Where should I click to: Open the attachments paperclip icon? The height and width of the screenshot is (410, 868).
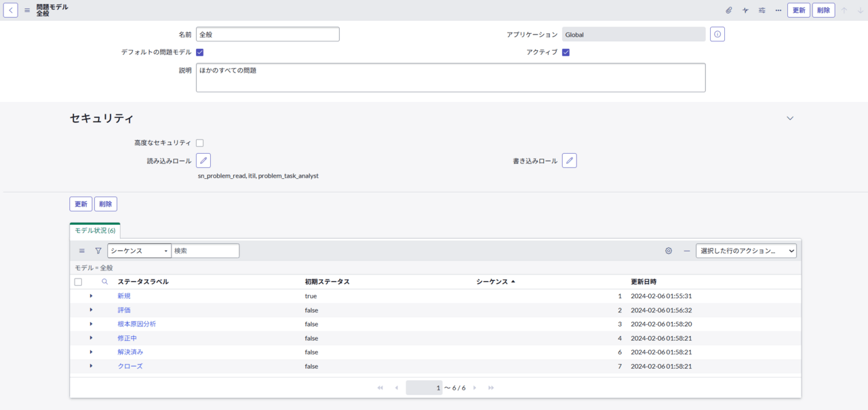click(729, 10)
